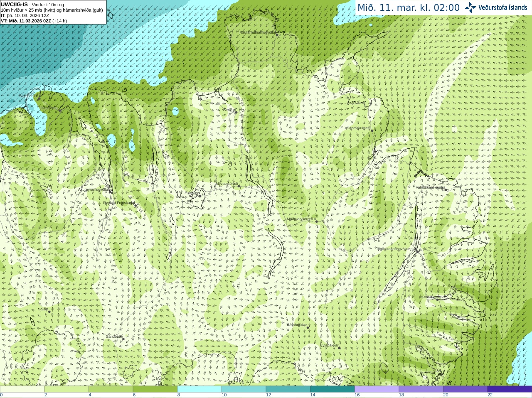Click the 6–8 m/s dark green legend swatch

click(x=155, y=389)
